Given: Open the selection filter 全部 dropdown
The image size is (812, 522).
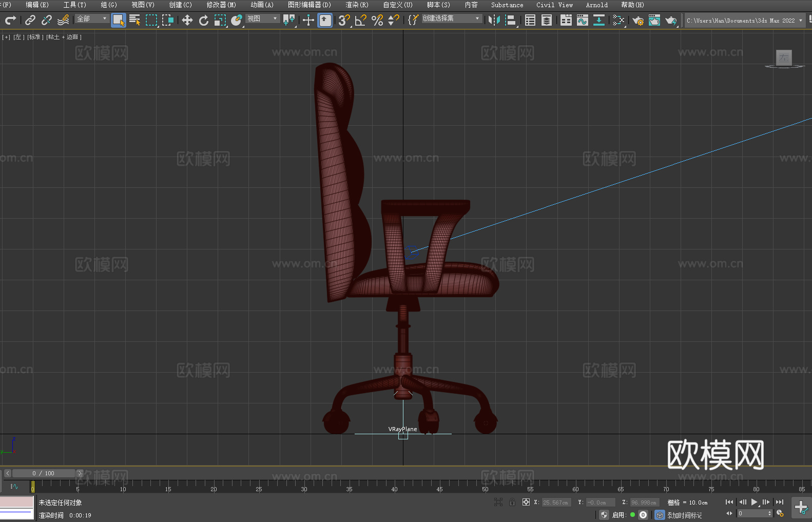Looking at the screenshot, I should (92, 18).
